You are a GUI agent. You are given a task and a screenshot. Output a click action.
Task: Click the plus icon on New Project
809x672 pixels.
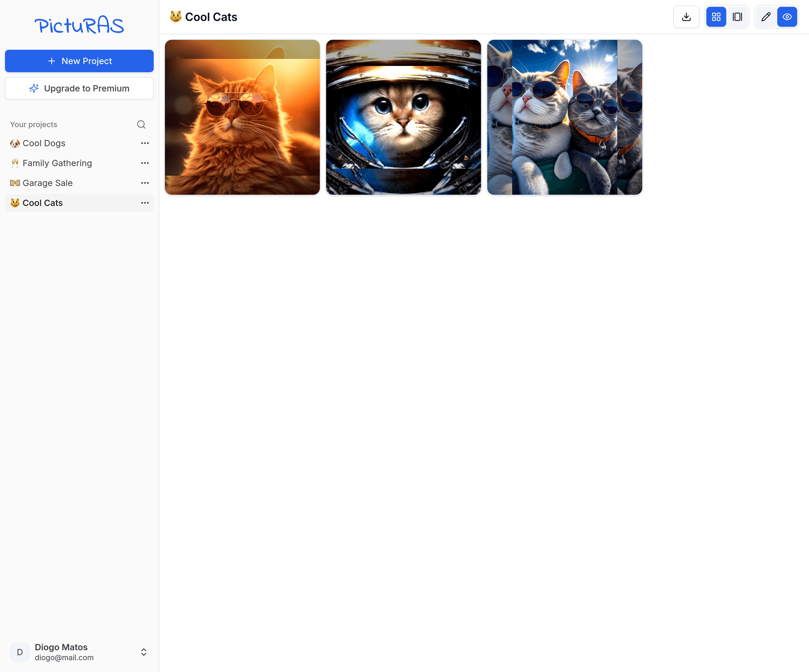(52, 61)
